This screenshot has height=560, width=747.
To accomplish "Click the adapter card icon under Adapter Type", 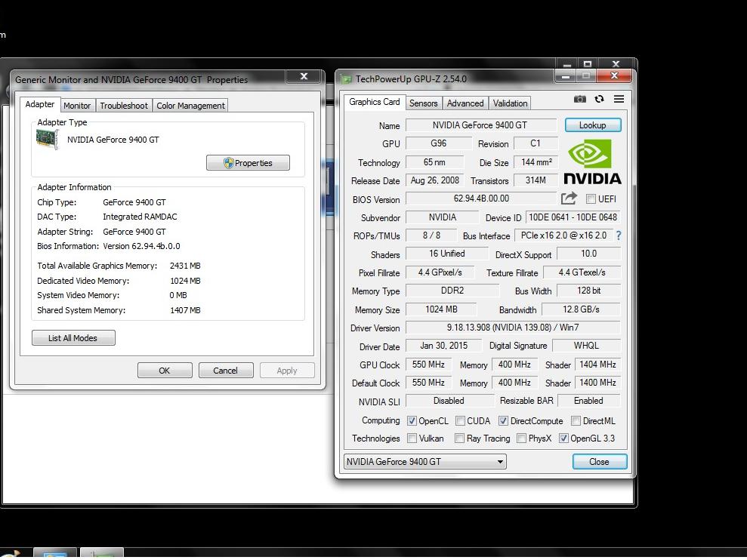I will (47, 140).
